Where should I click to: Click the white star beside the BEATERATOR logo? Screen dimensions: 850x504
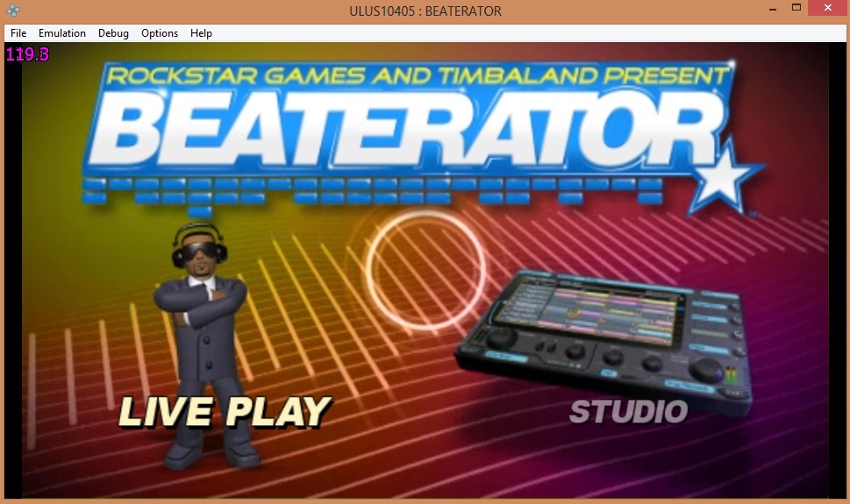tap(723, 182)
